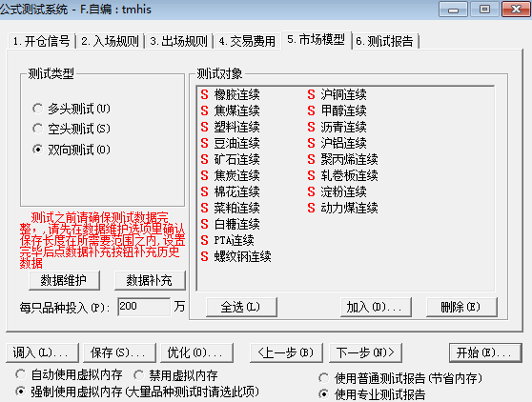Click the 保存(S)... button
The height and width of the screenshot is (402, 532).
coord(119,352)
